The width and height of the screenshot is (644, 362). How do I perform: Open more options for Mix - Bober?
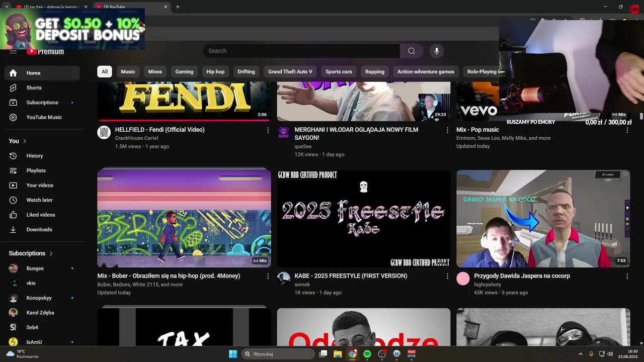(268, 277)
